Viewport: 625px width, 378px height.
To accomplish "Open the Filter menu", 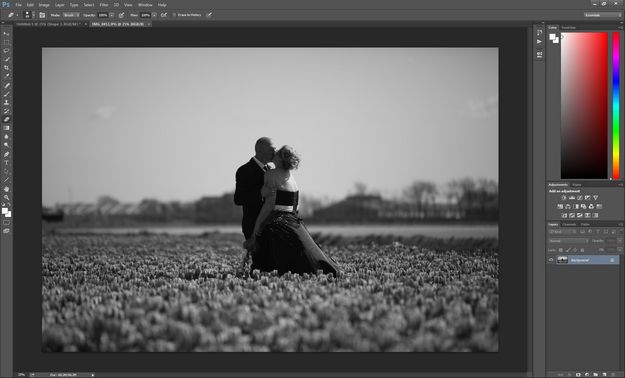I will (104, 5).
